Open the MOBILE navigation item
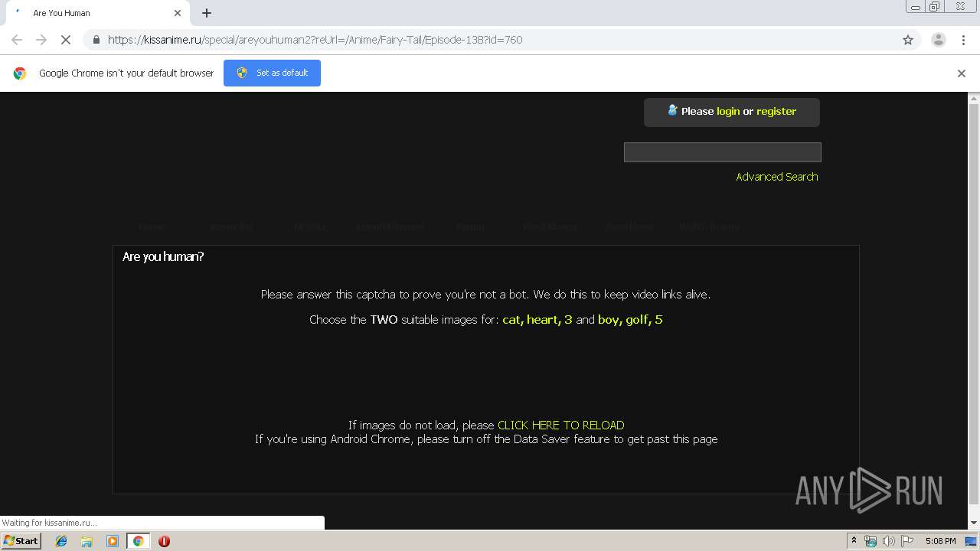 311,227
